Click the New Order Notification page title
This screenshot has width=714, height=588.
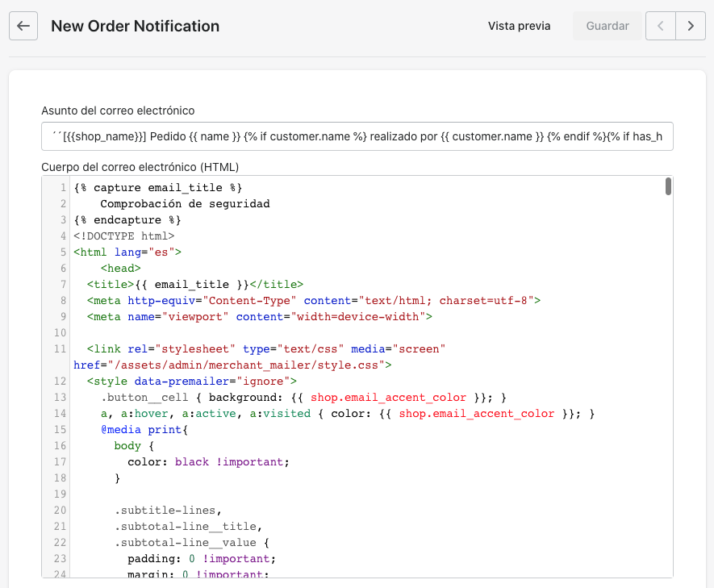pos(135,26)
